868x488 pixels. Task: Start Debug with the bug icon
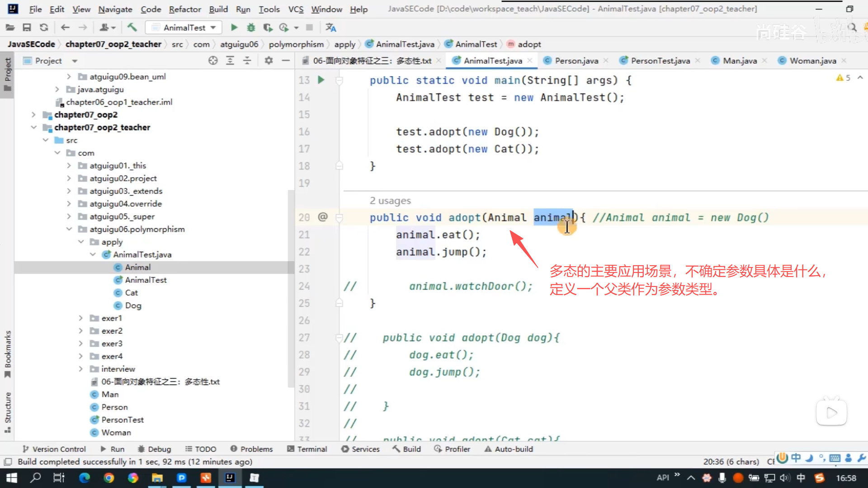pos(251,28)
